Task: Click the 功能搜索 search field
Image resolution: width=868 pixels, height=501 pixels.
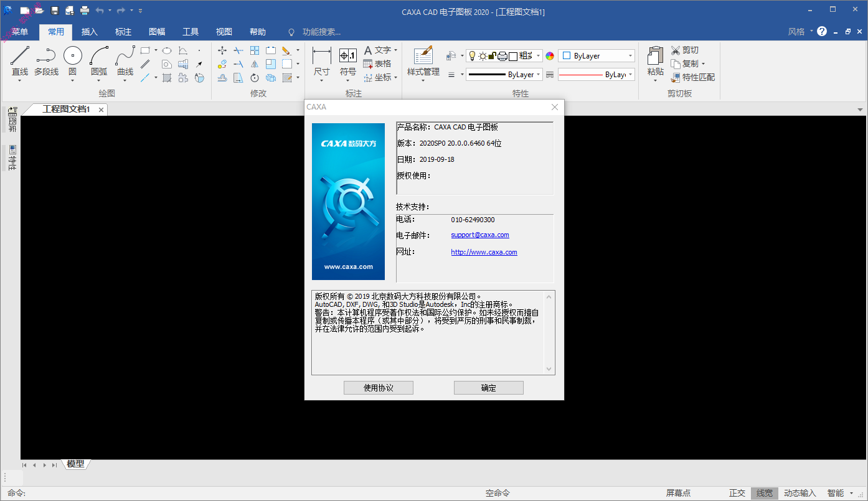Action: tap(321, 32)
